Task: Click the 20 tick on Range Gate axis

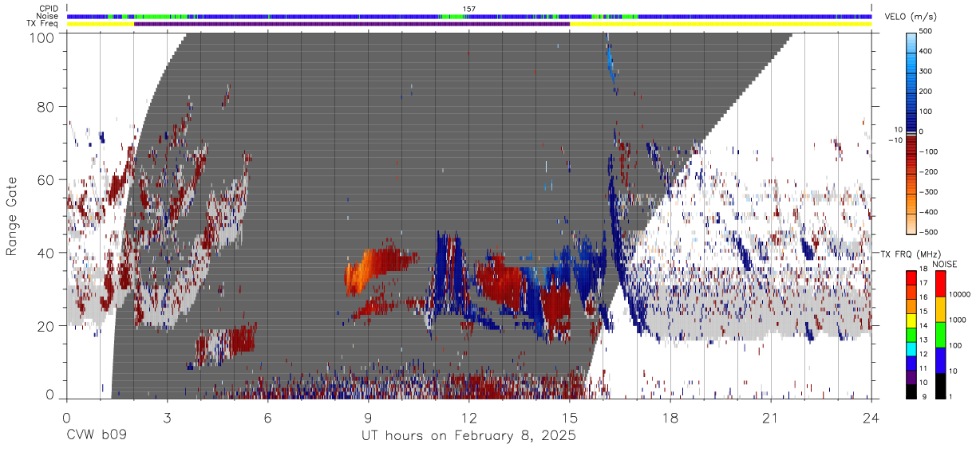Action: point(45,326)
